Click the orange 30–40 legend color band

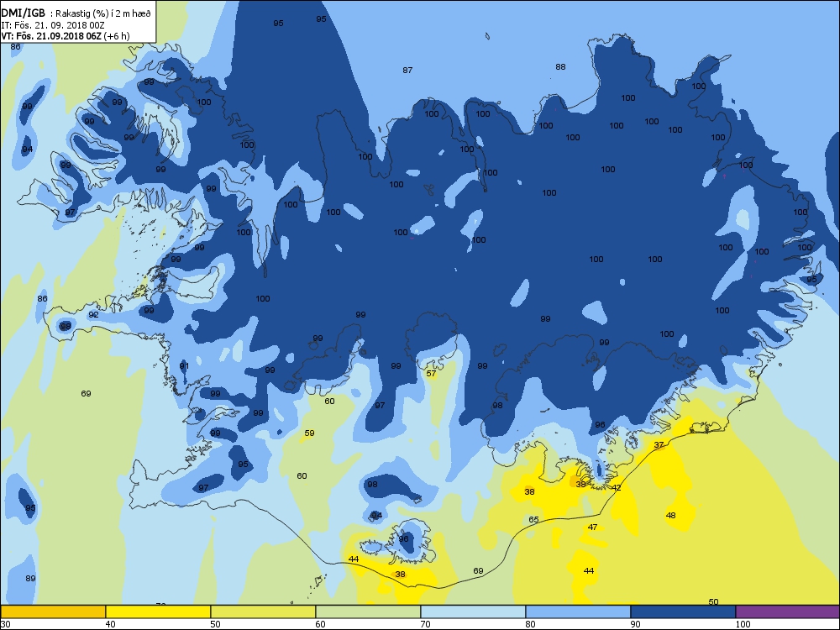point(53,612)
